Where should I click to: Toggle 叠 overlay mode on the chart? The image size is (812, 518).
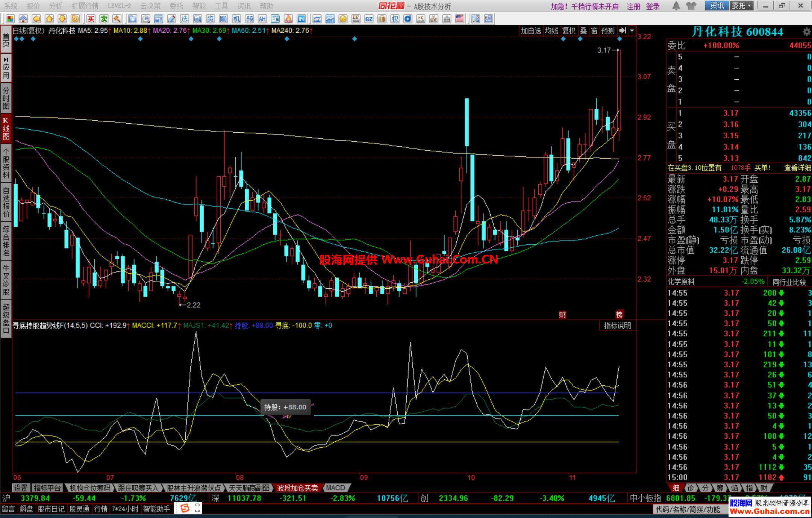(x=583, y=31)
